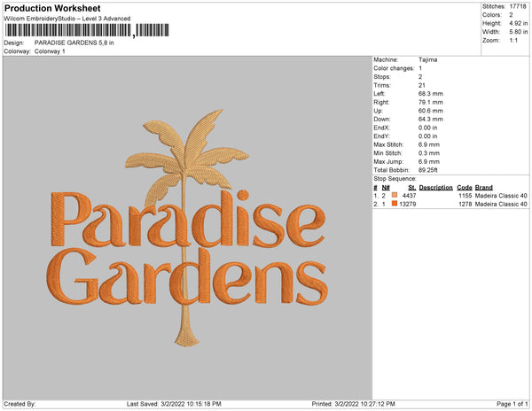This screenshot has height=411, width=532.
Task: Click the Last Saved timestamp 3/2/2022 10:15:18 PM
Action: point(191,404)
